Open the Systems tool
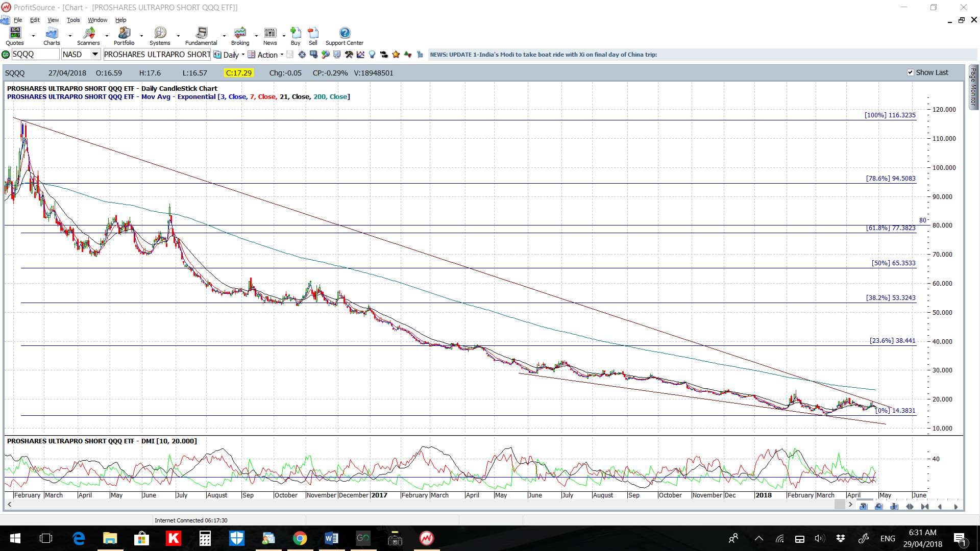The height and width of the screenshot is (551, 980). click(160, 36)
